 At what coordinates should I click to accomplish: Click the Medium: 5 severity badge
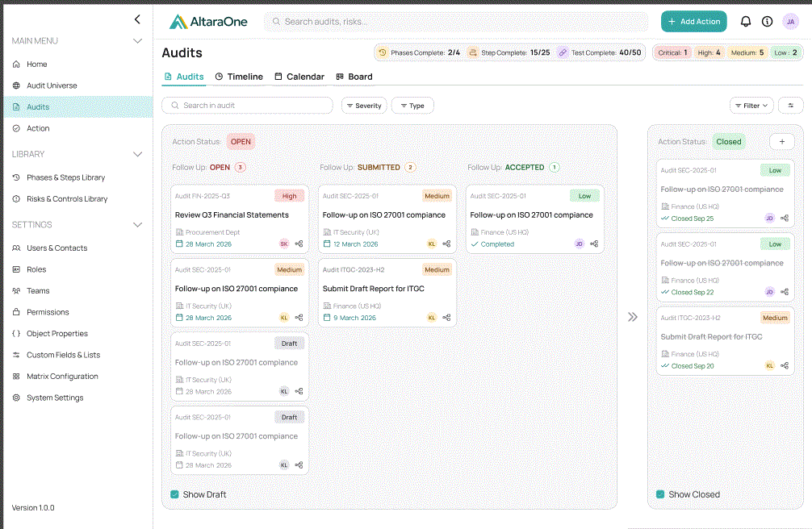click(747, 52)
